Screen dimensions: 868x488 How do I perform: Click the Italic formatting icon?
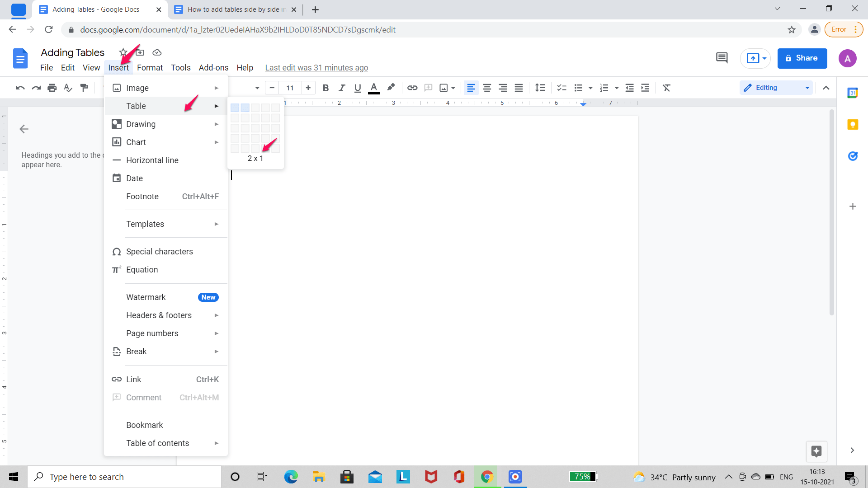coord(342,88)
